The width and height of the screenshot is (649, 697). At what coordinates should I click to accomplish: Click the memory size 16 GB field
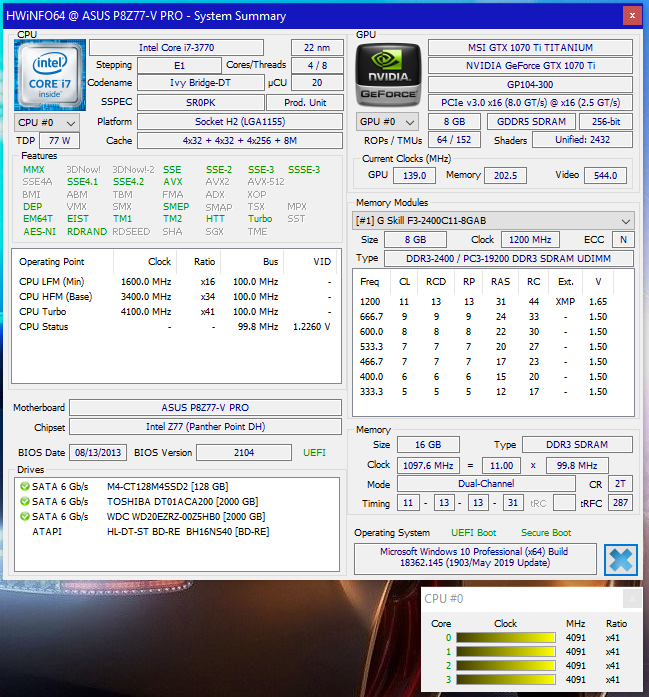(428, 445)
